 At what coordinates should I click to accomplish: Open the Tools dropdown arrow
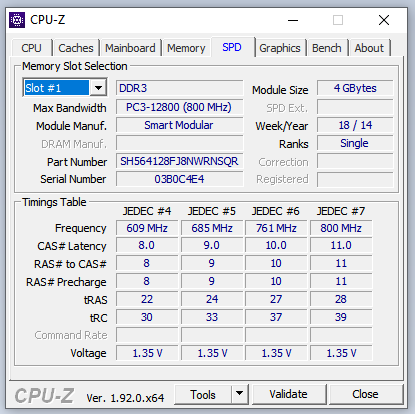tap(239, 393)
